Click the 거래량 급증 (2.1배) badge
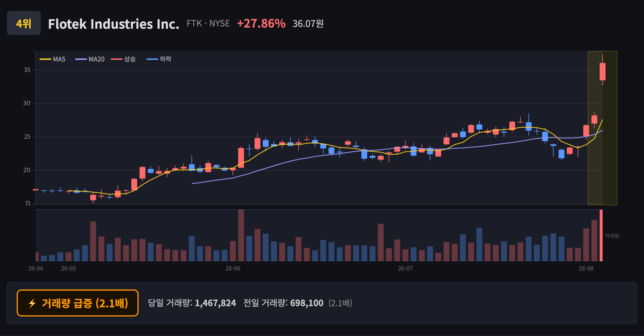 pyautogui.click(x=77, y=303)
